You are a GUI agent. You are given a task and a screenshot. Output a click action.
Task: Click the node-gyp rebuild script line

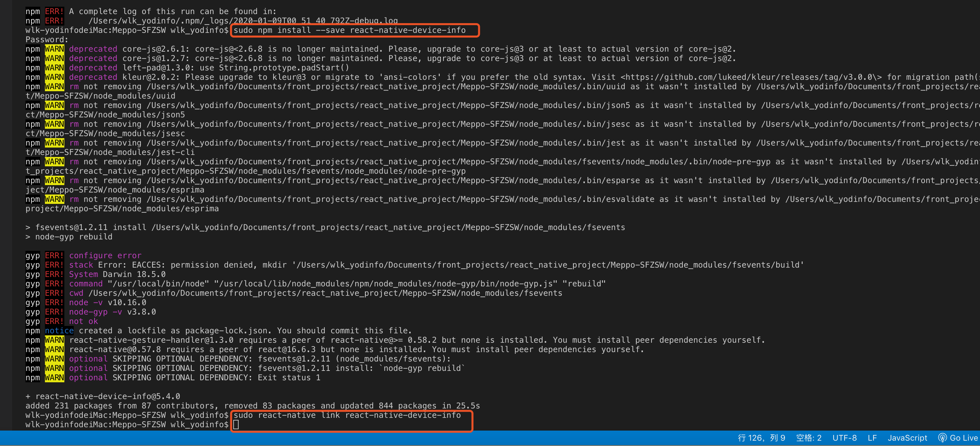(73, 237)
